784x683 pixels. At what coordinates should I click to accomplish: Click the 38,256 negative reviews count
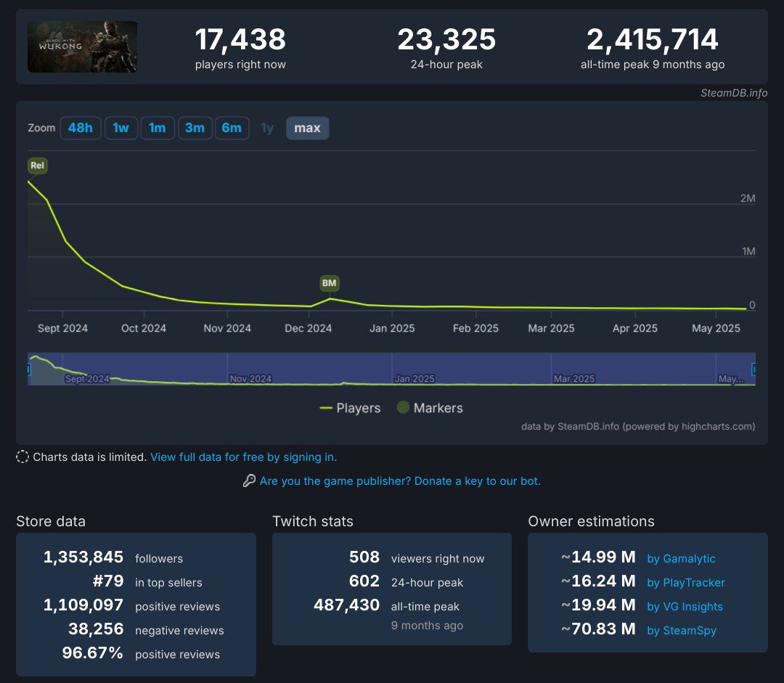96,629
